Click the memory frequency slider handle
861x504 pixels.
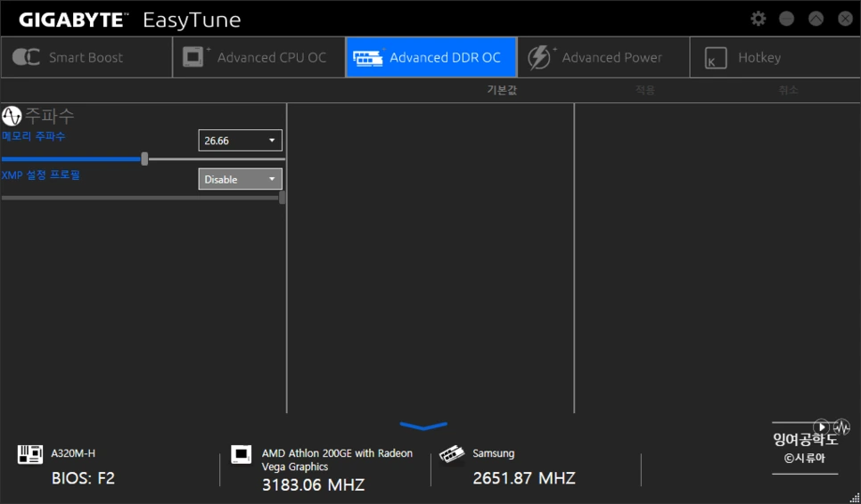[144, 159]
